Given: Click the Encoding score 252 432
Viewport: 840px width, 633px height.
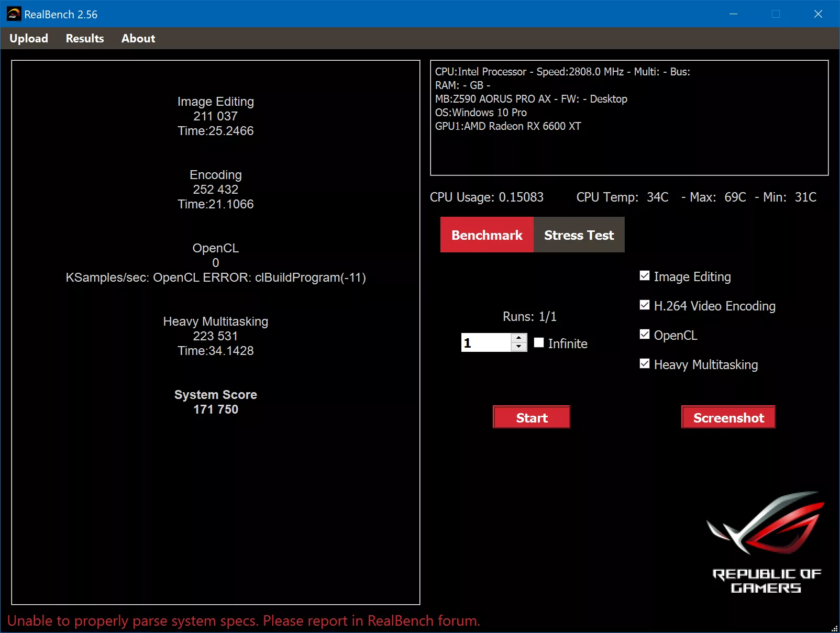Looking at the screenshot, I should [216, 190].
